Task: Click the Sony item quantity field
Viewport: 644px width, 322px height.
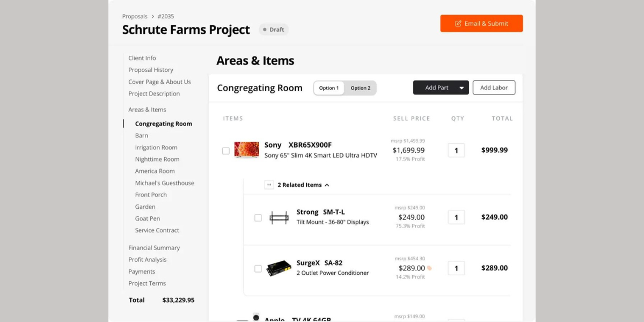Action: tap(456, 150)
